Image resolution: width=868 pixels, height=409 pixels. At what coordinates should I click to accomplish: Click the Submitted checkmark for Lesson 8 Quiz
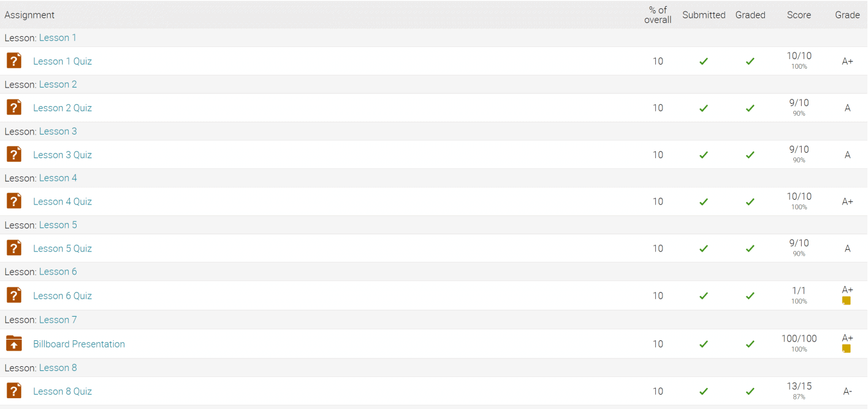[703, 391]
